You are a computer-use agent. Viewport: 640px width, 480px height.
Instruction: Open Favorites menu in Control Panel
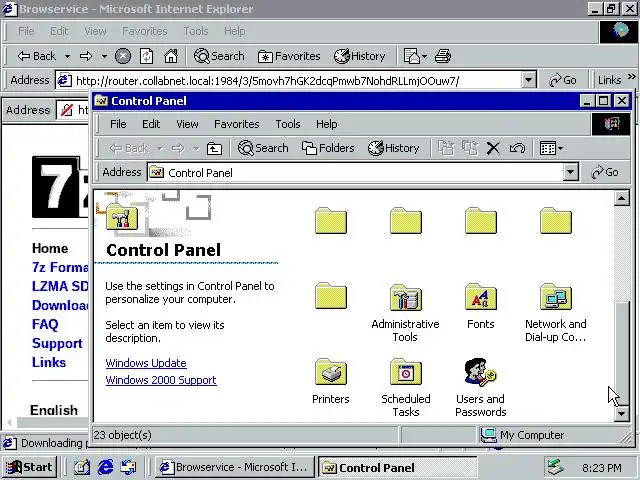point(237,124)
